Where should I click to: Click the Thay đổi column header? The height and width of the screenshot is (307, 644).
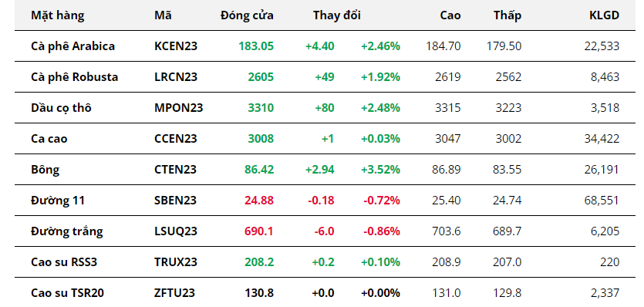click(337, 15)
